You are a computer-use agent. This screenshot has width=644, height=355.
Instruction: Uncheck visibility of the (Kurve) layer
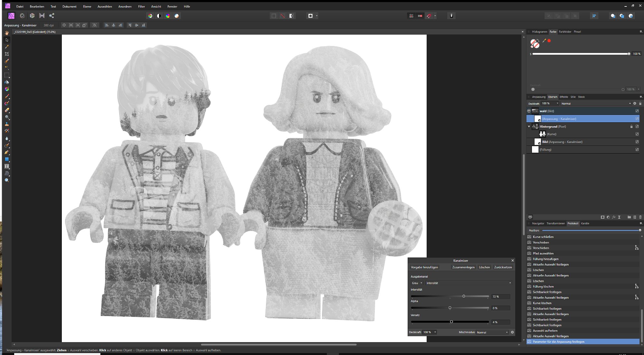pos(637,134)
